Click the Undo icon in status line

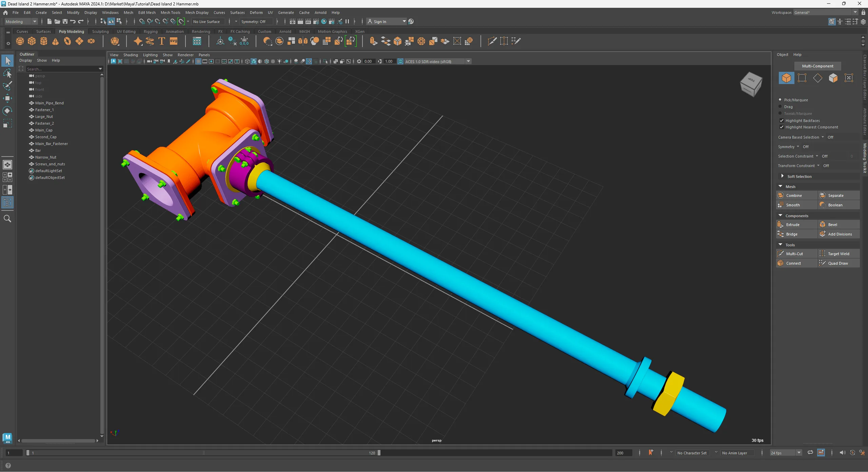(x=73, y=21)
